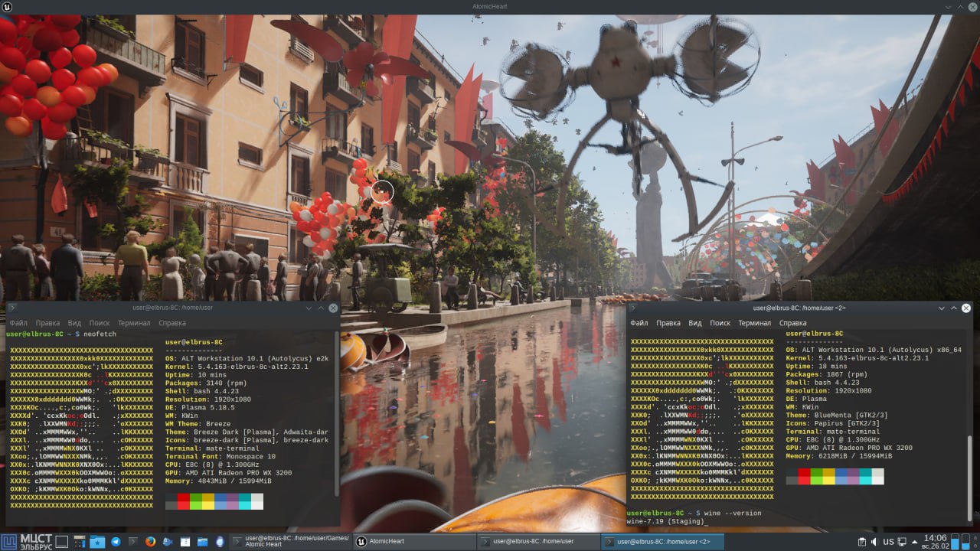This screenshot has width=980, height=551.
Task: Open Вид menu in the left terminal
Action: (74, 323)
